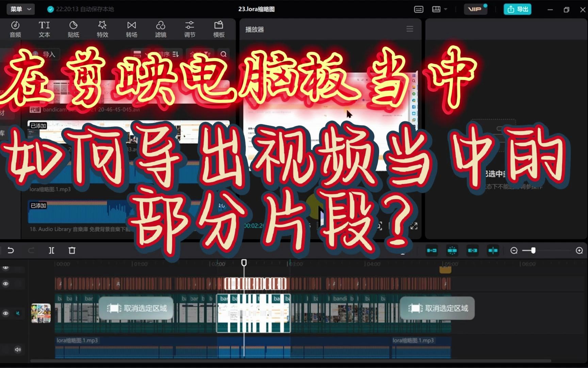Search media with the magnifier icon

click(223, 54)
